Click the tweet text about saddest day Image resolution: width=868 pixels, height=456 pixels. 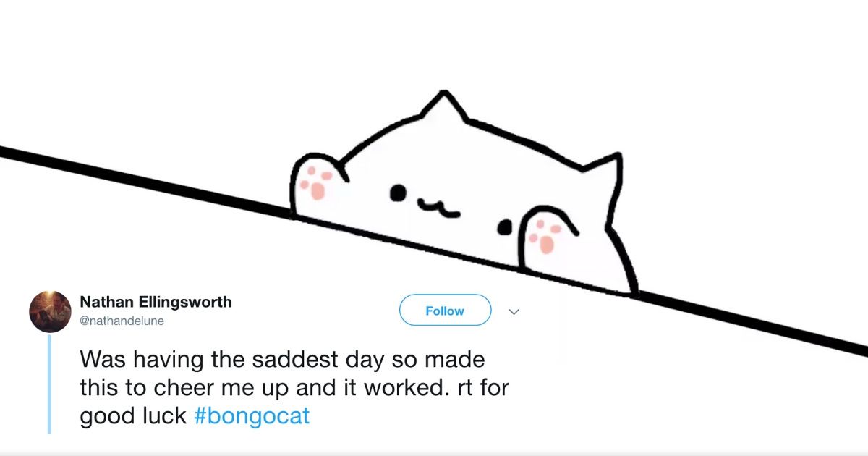pyautogui.click(x=294, y=389)
